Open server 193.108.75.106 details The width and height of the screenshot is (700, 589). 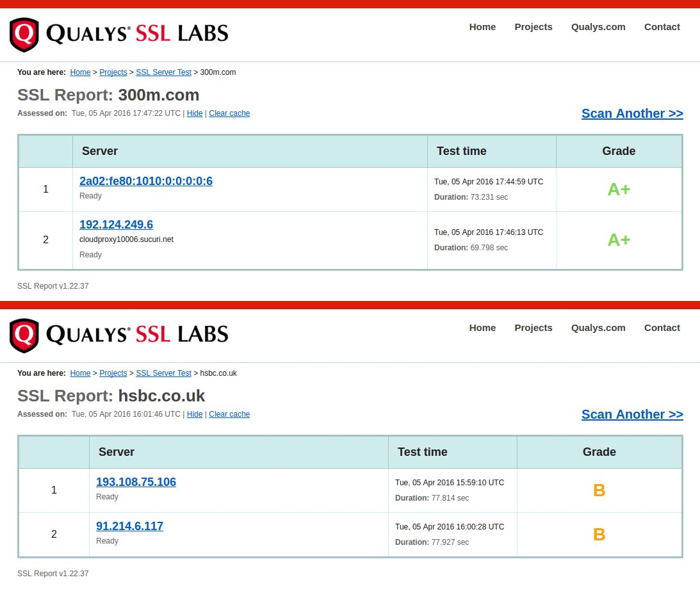(136, 482)
